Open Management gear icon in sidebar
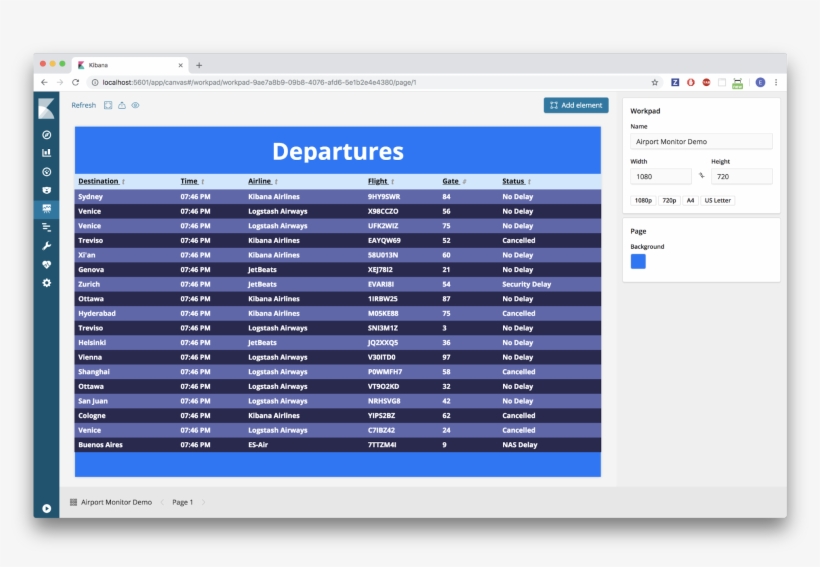 coord(46,283)
